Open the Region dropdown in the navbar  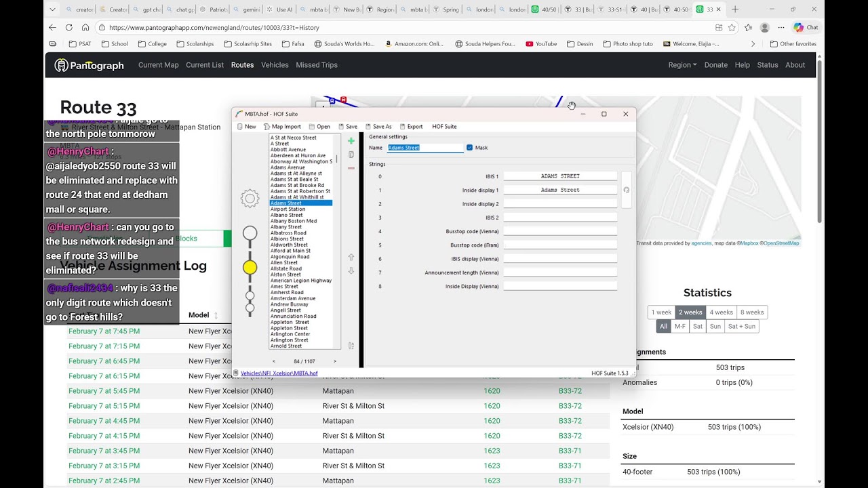pos(682,65)
